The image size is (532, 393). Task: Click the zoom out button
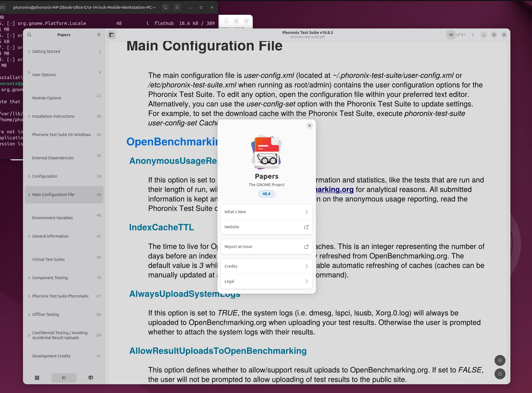click(x=500, y=374)
